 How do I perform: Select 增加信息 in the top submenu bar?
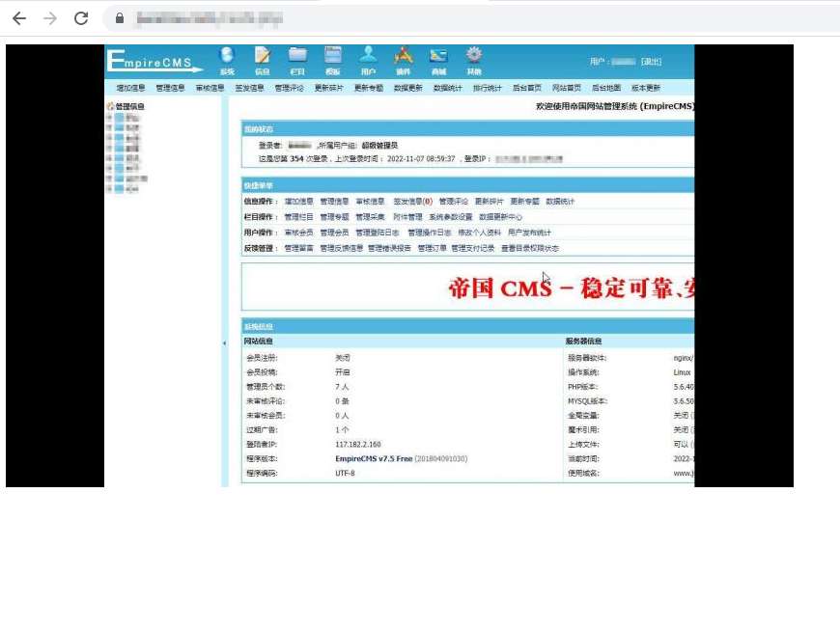130,88
